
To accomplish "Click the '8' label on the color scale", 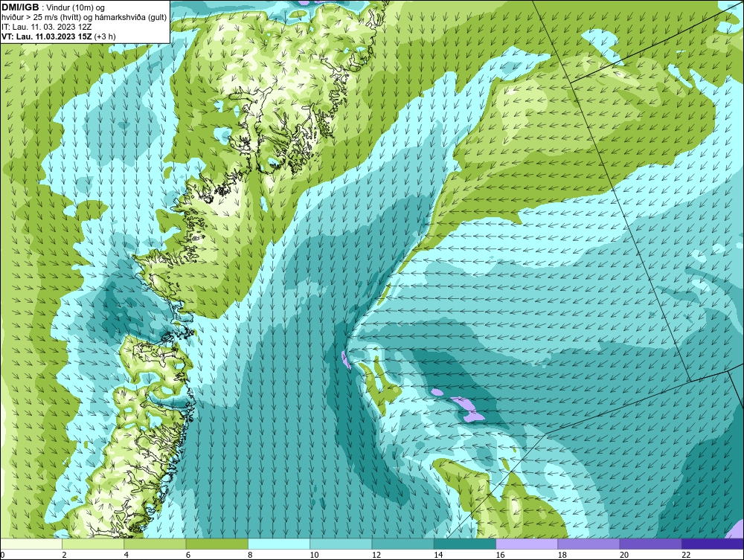I will (250, 556).
